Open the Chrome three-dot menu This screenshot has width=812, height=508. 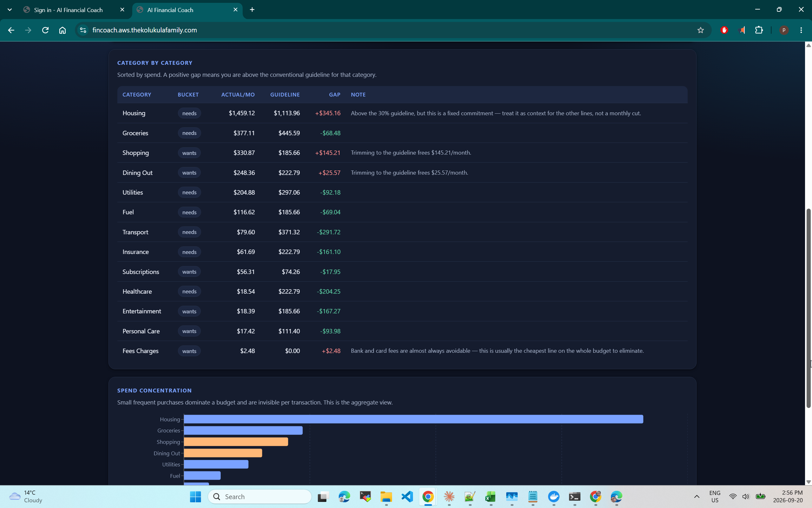coord(801,30)
